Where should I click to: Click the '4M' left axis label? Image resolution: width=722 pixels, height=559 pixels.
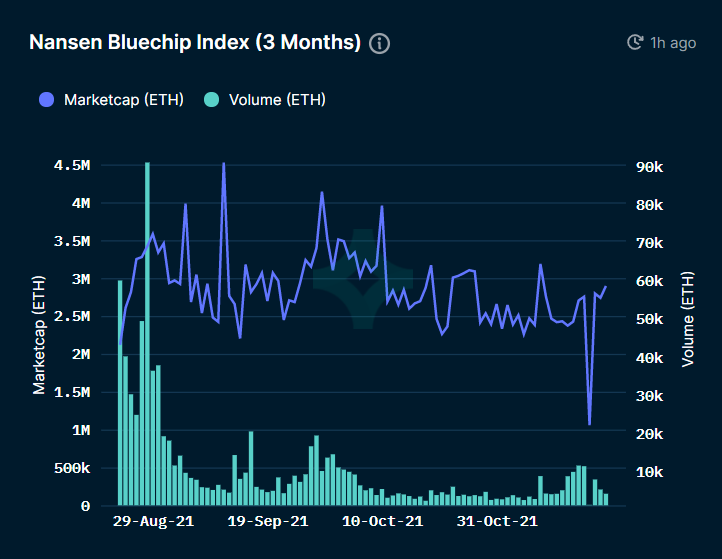[81, 203]
